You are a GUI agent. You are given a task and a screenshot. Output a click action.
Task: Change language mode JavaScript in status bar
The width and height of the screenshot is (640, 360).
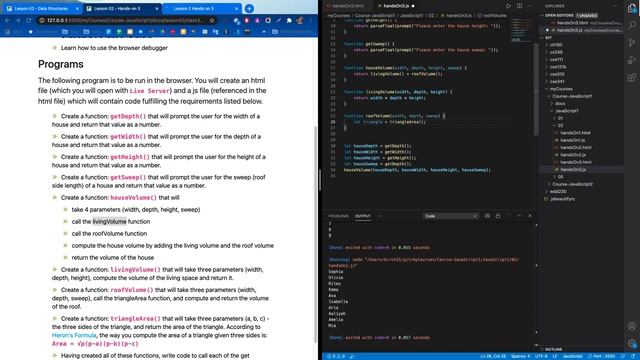click(x=573, y=356)
